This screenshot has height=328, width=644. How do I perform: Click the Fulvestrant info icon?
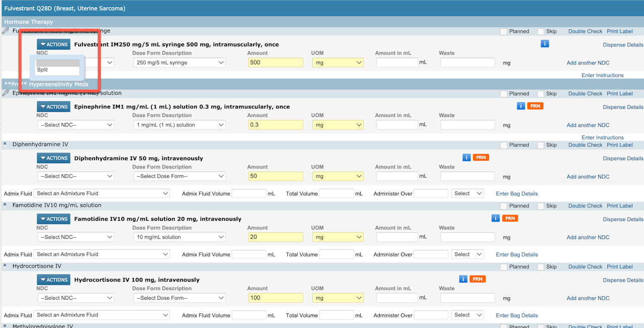(x=544, y=44)
